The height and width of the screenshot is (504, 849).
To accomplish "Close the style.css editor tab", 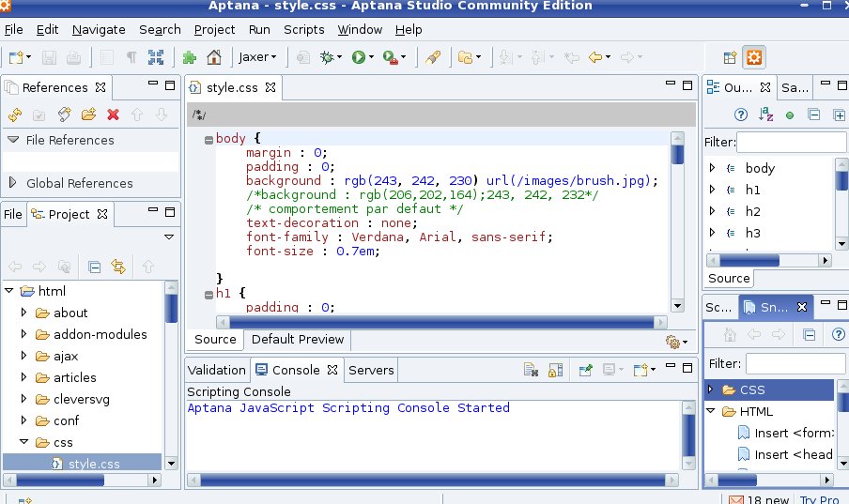I will [x=270, y=87].
